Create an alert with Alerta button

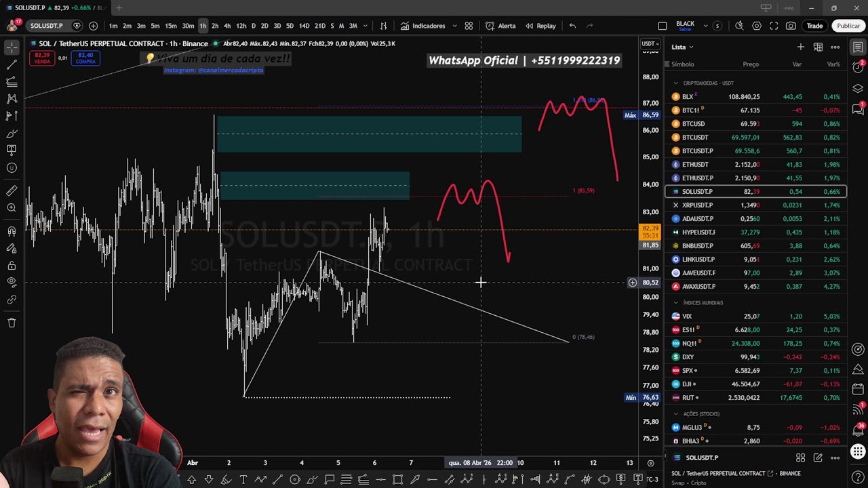pyautogui.click(x=500, y=26)
